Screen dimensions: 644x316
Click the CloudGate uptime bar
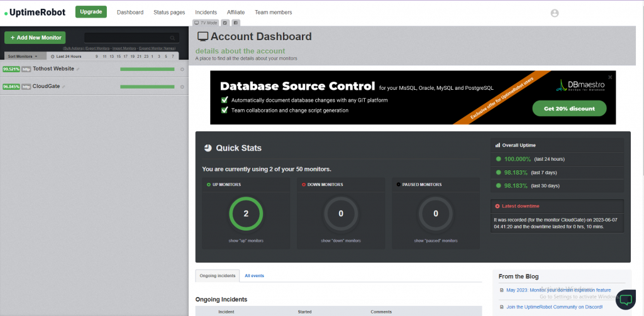147,87
